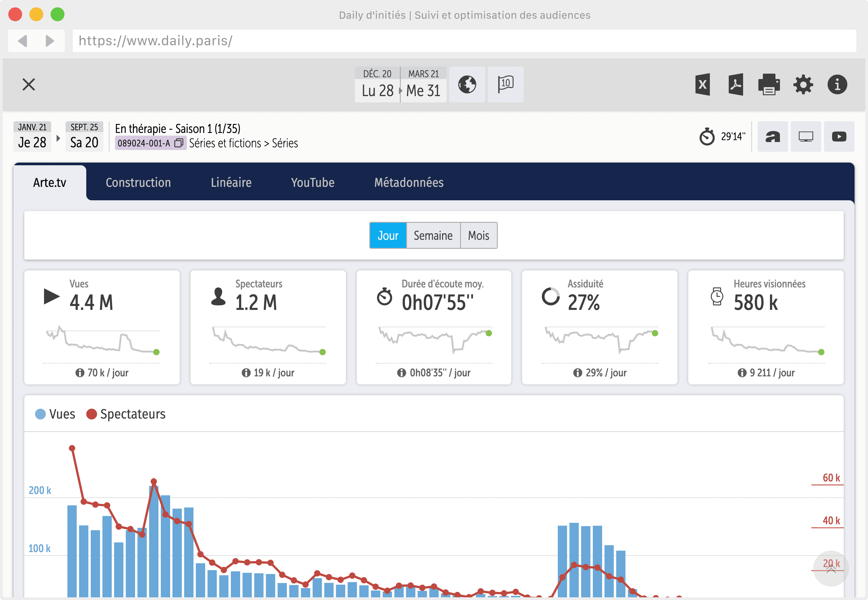
Task: Show information with the header i icon
Action: 837,84
